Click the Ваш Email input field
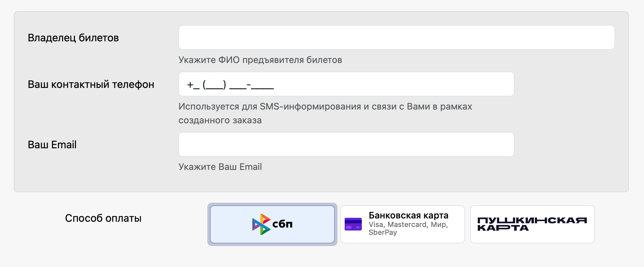This screenshot has height=267, width=644. coord(346,144)
